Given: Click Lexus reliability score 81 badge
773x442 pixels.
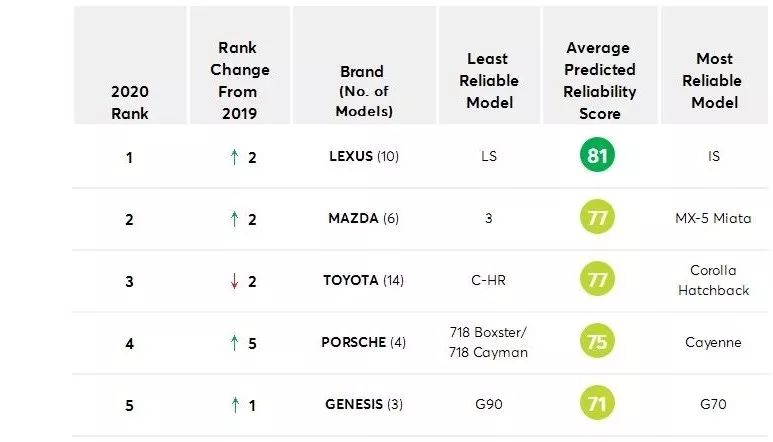Looking at the screenshot, I should pyautogui.click(x=598, y=156).
